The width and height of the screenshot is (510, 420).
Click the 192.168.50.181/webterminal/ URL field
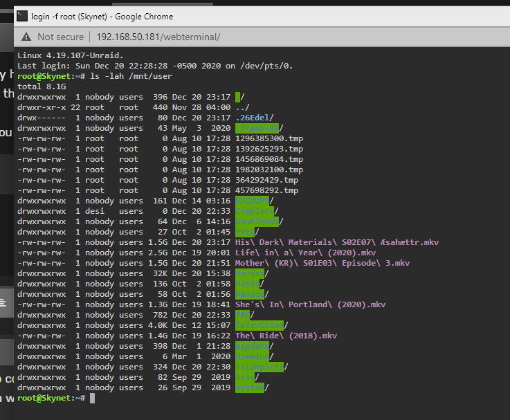[x=158, y=37]
